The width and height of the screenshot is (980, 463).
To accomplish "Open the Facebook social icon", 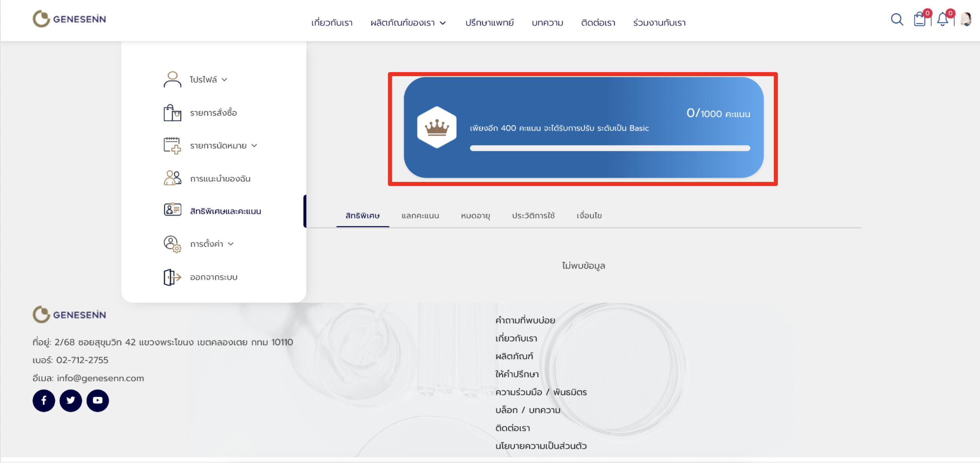I will coord(44,400).
